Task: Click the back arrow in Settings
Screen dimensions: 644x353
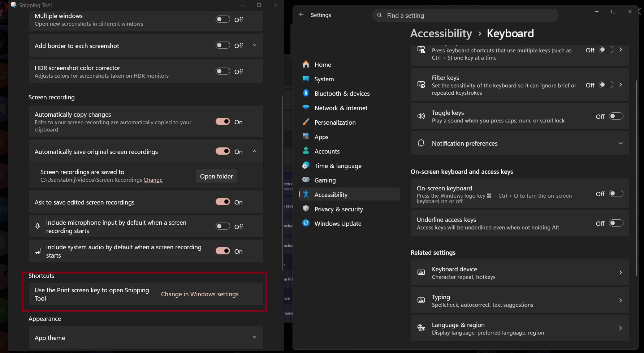Action: coord(302,14)
